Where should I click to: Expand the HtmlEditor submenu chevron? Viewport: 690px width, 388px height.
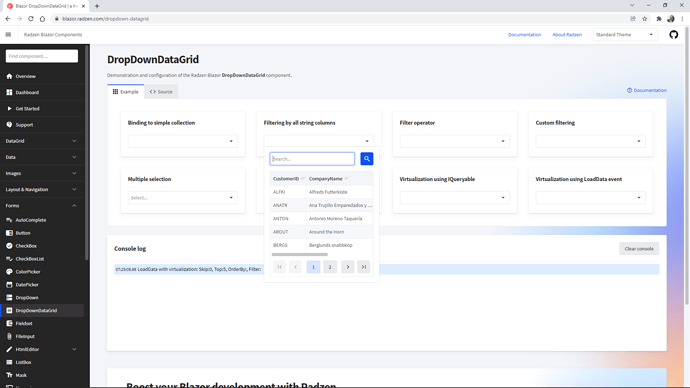pyautogui.click(x=74, y=349)
